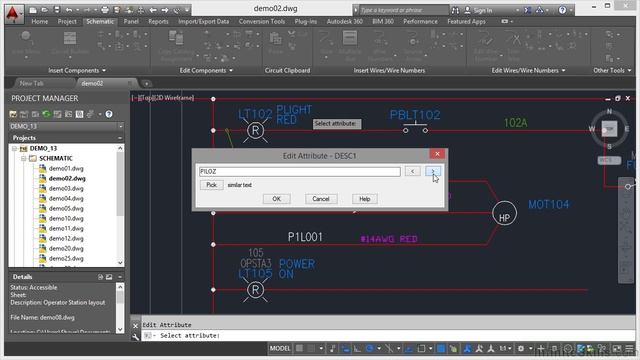The height and width of the screenshot is (360, 640).
Task: Collapse the DEMO_13 project tree node
Action: (15, 149)
